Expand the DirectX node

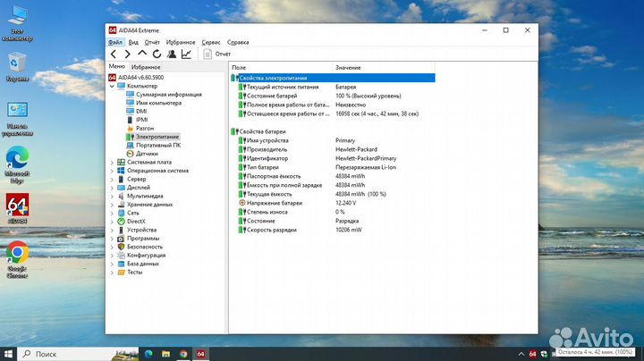112,222
